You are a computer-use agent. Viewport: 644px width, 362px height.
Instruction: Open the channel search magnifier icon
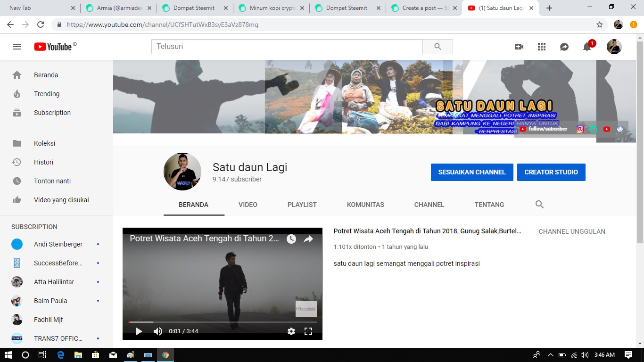click(539, 204)
